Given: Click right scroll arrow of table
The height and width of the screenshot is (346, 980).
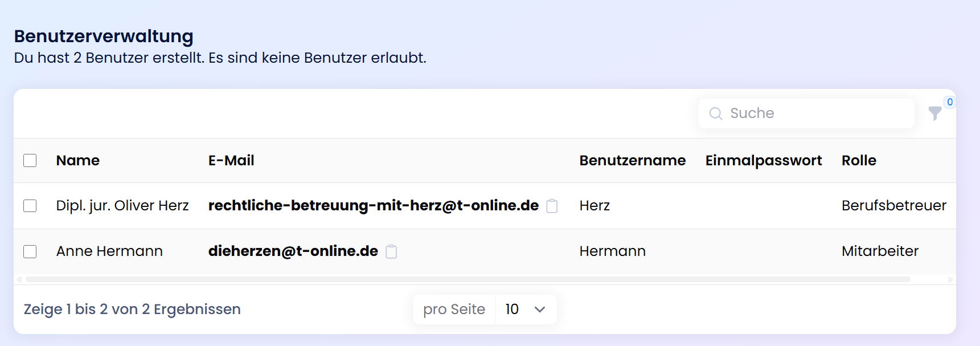Looking at the screenshot, I should coord(950,279).
